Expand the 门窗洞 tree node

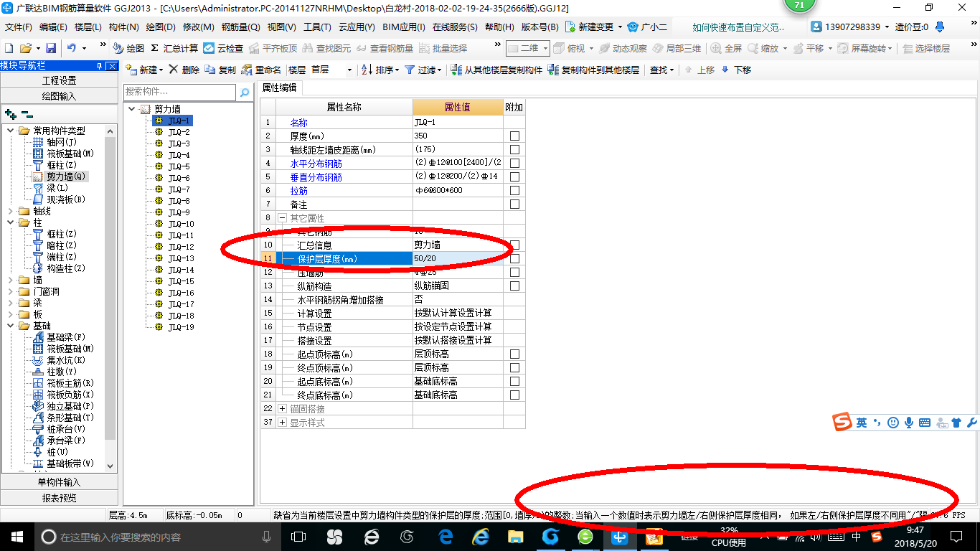(x=10, y=291)
